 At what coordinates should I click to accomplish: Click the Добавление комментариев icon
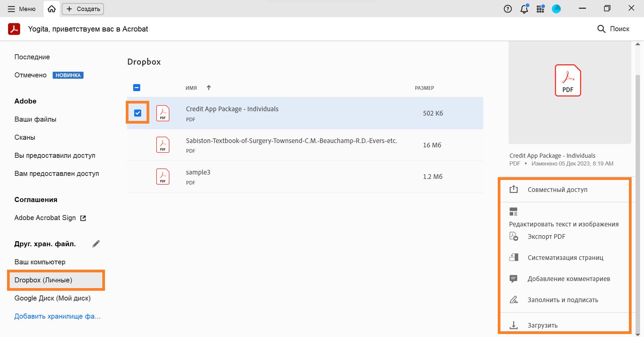514,279
